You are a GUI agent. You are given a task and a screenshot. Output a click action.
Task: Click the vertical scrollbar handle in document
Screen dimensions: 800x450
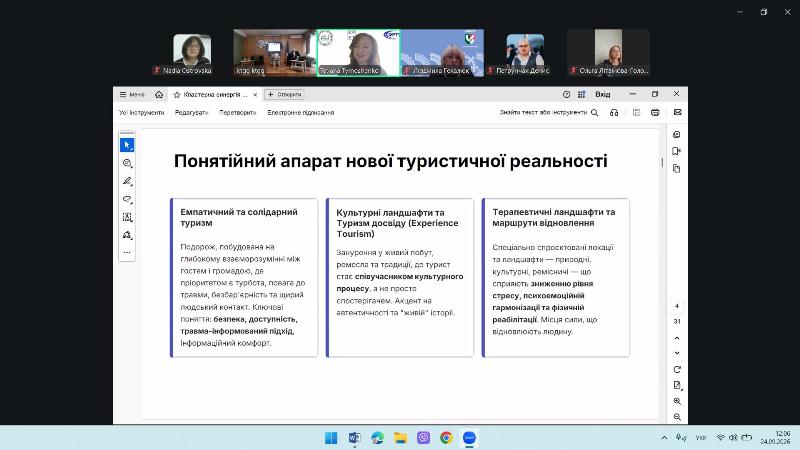(x=662, y=162)
